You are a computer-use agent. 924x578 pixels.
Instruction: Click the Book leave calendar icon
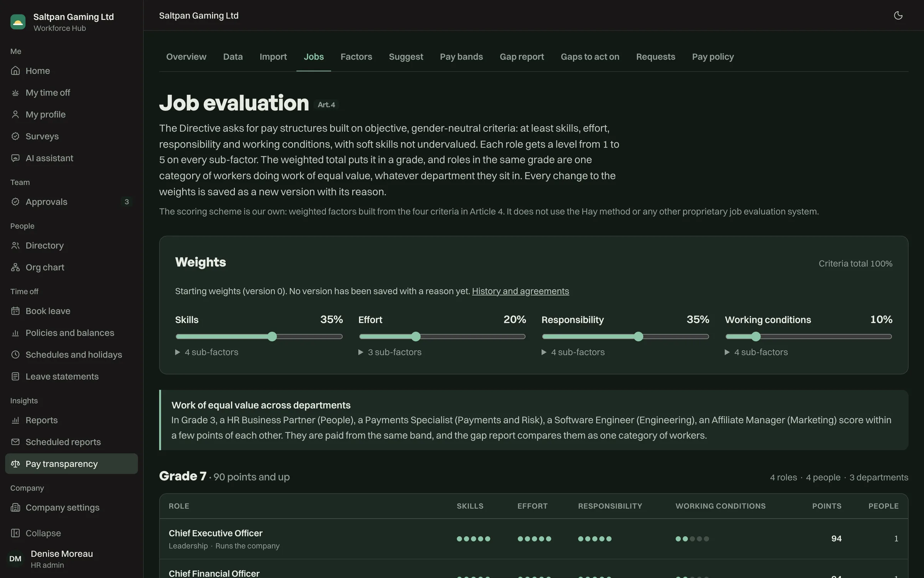click(15, 311)
